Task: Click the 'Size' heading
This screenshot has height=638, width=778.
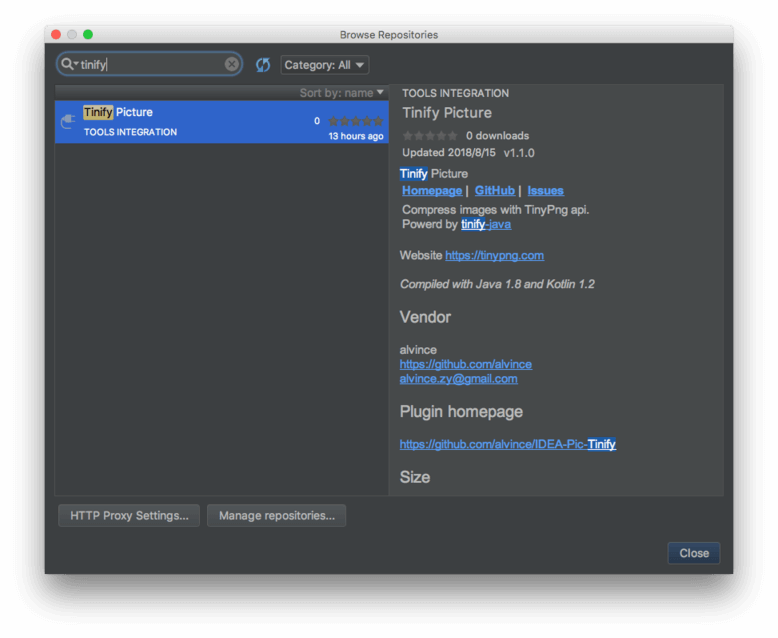Action: (x=415, y=477)
